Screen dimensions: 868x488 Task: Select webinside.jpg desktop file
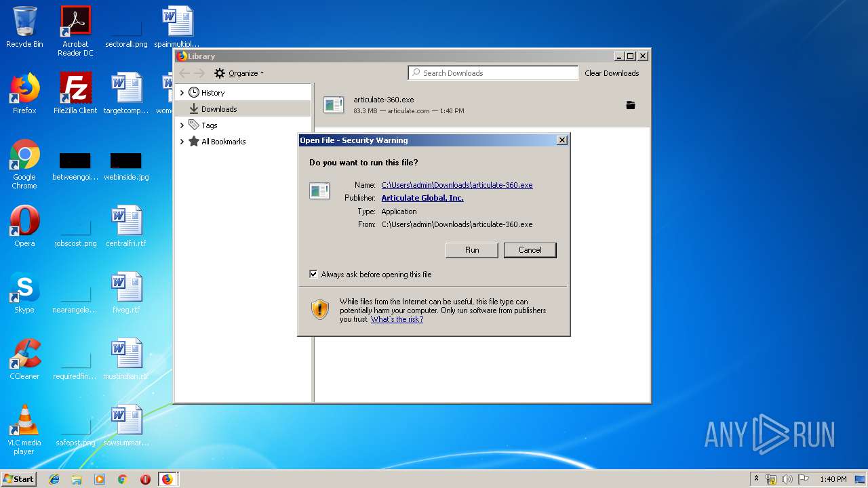(126, 166)
